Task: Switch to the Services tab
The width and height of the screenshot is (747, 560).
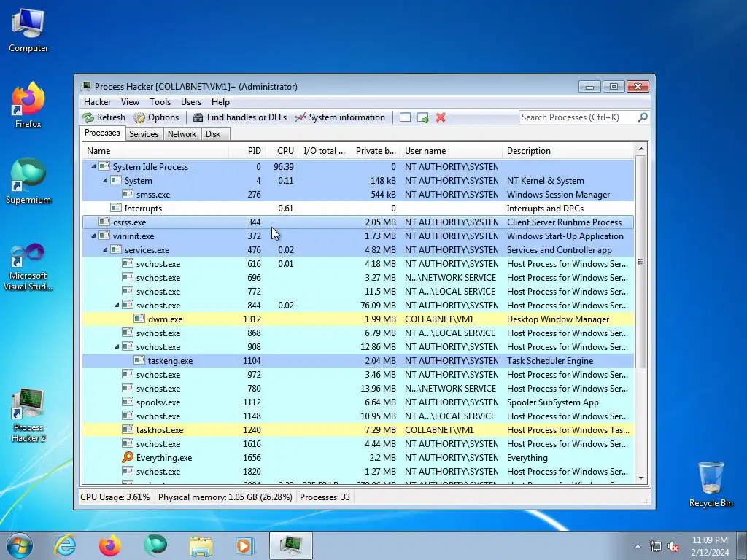Action: pyautogui.click(x=144, y=134)
